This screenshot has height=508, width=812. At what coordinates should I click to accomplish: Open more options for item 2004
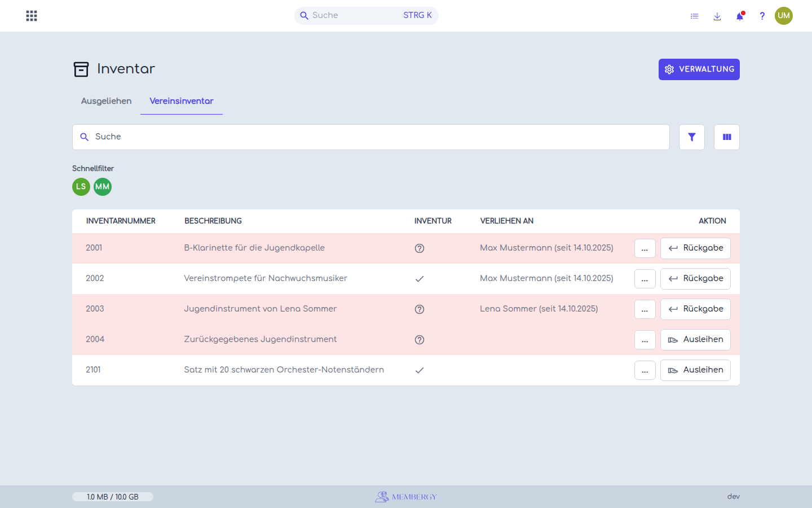[645, 340]
